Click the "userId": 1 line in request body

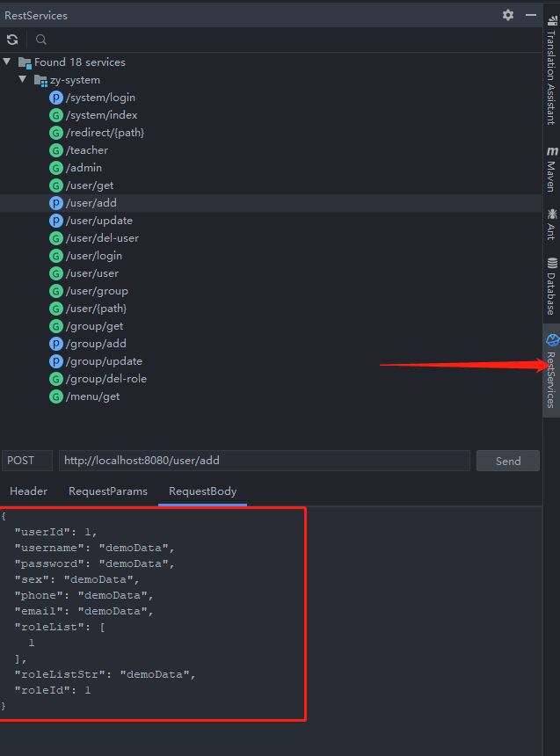point(56,532)
